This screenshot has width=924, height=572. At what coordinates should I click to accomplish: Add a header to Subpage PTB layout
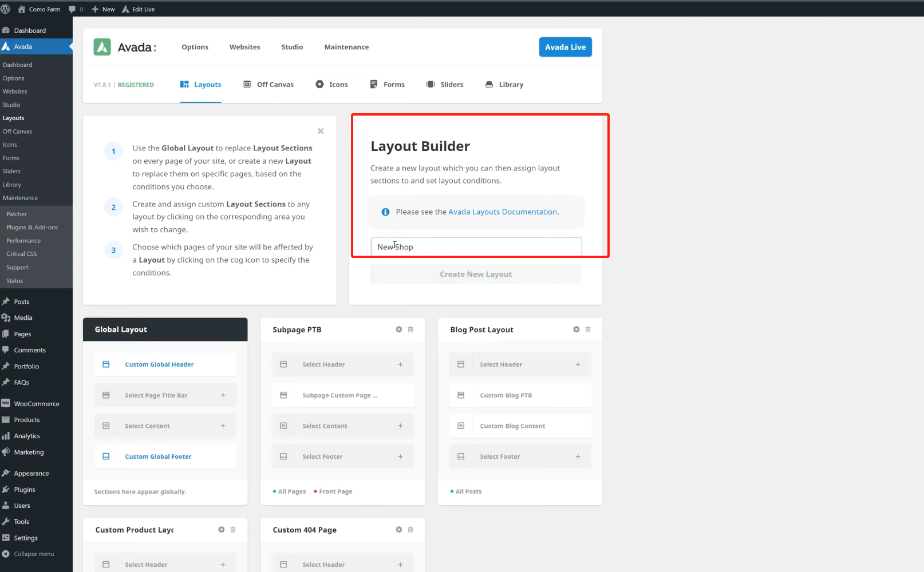click(x=400, y=364)
